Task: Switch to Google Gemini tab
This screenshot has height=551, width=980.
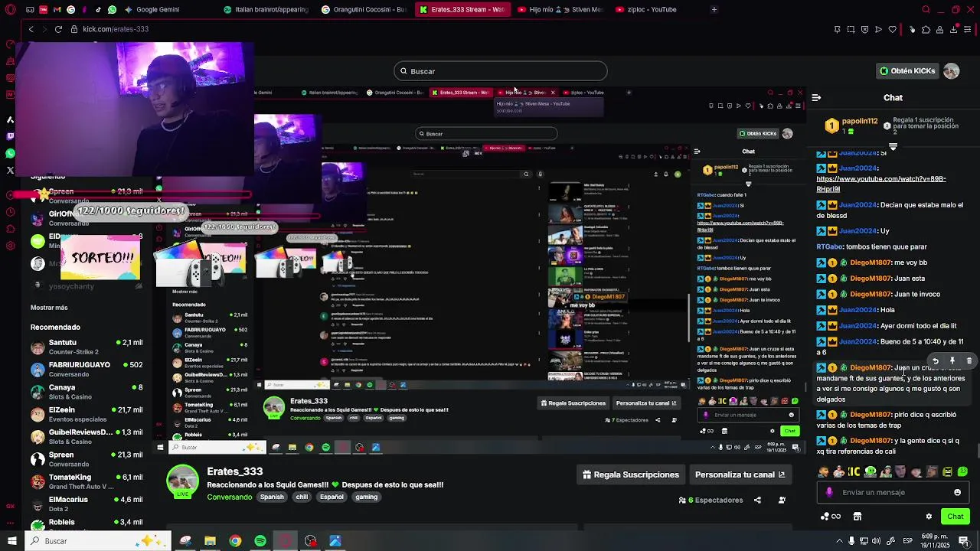Action: 158,9
